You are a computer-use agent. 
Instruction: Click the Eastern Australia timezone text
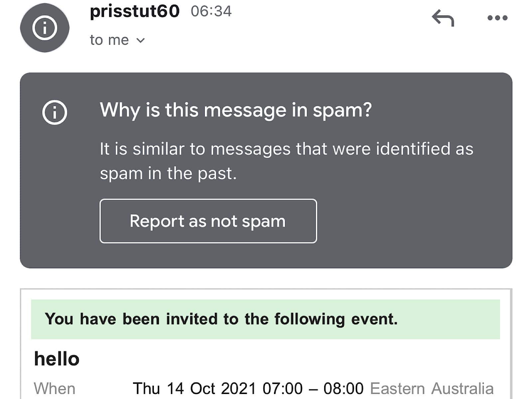pos(432,387)
